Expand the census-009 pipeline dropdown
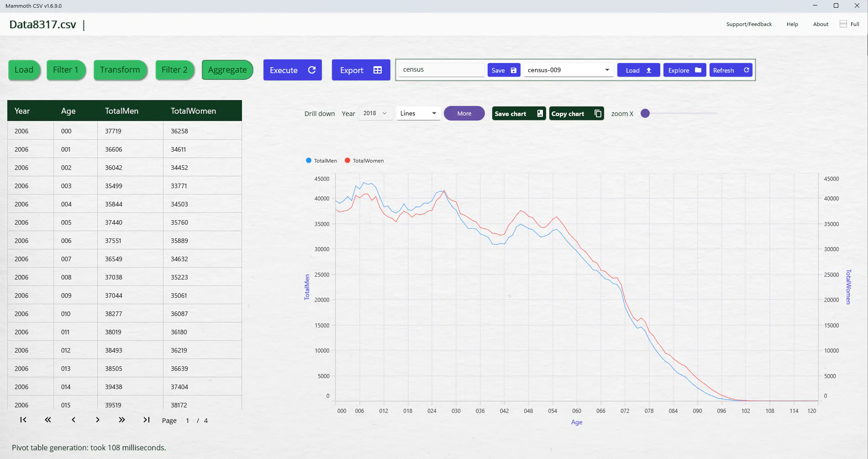Screen dimensions: 868x459 [568, 70]
